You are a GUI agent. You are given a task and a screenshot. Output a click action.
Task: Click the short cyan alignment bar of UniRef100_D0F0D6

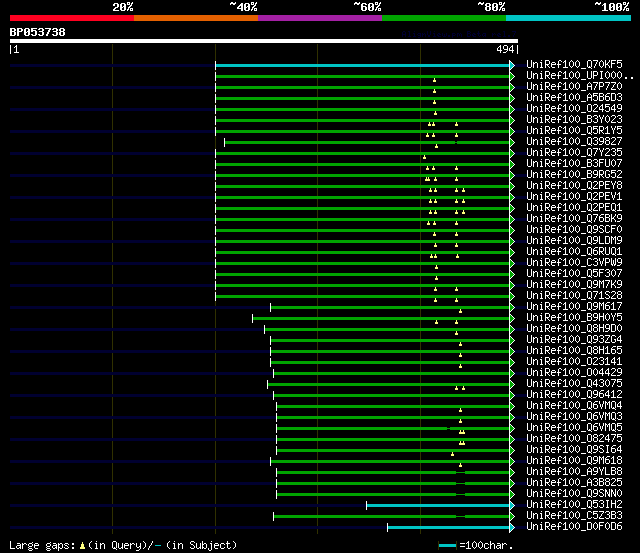coord(449,528)
